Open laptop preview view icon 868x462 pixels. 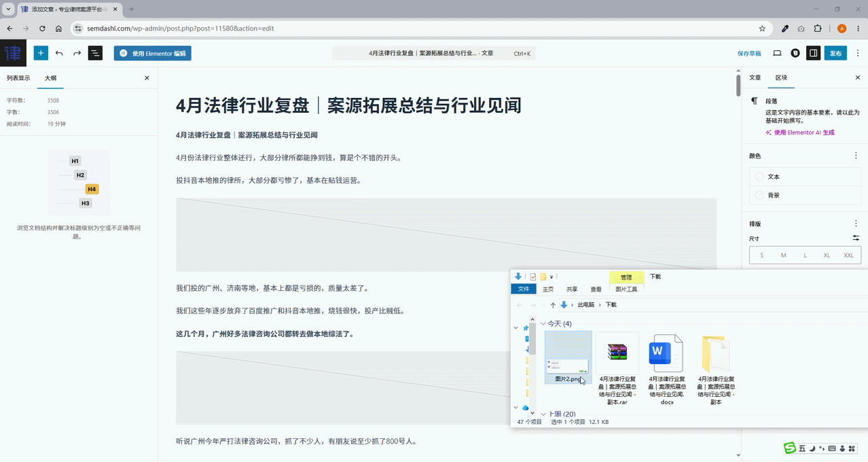tap(777, 53)
